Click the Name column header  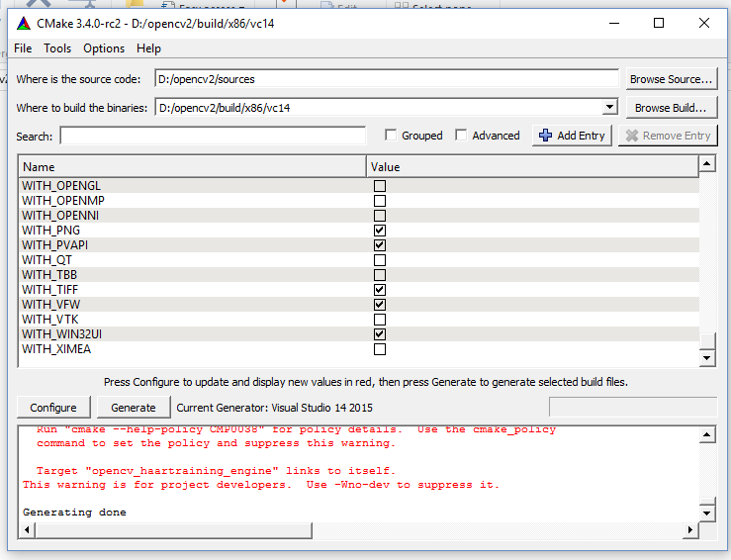(192, 167)
